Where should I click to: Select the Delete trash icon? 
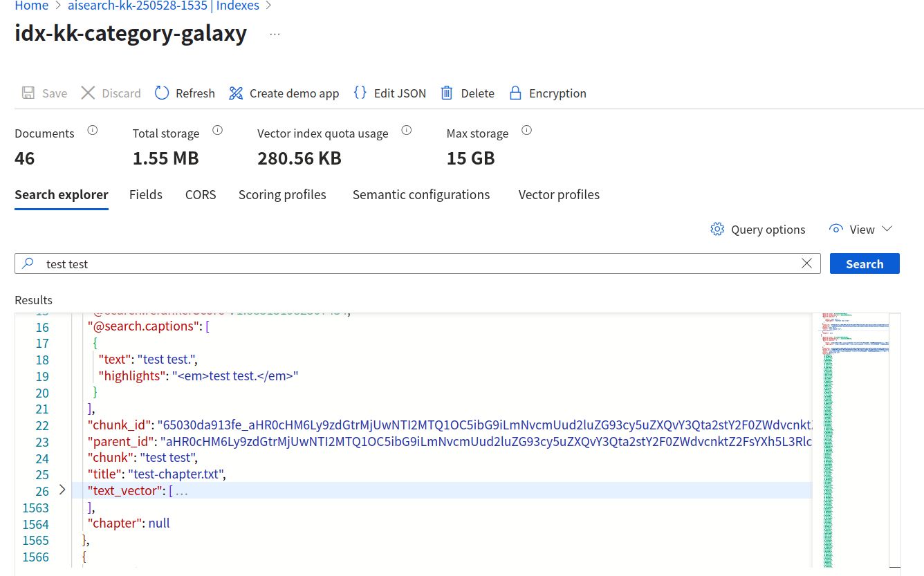coord(446,92)
